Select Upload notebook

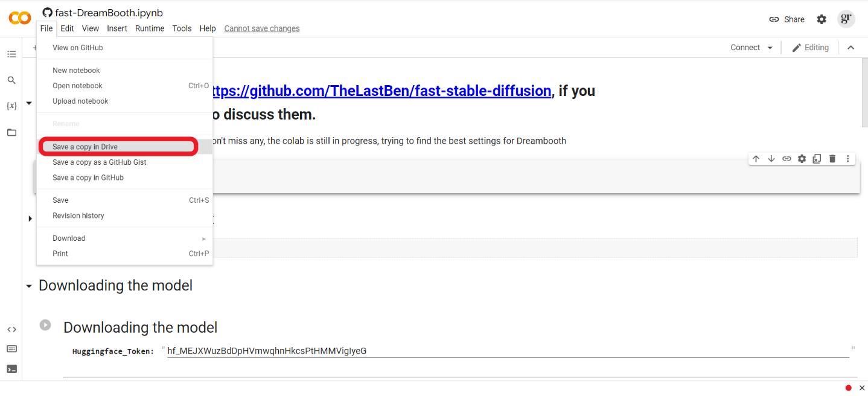(x=124, y=101)
